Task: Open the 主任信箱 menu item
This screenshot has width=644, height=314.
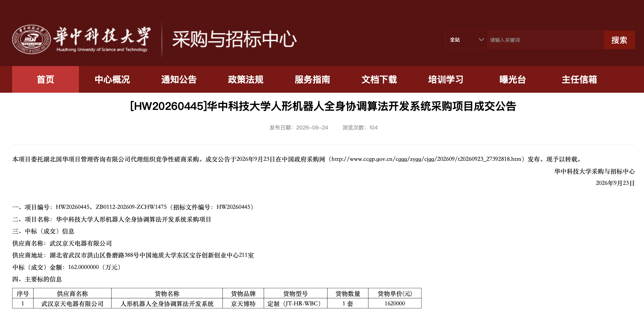Action: tap(579, 79)
